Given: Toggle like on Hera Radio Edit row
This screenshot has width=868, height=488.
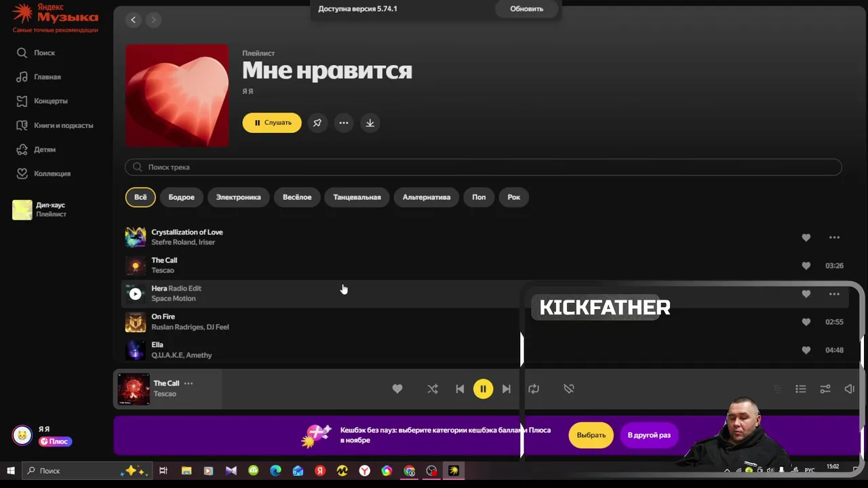Looking at the screenshot, I should [806, 294].
